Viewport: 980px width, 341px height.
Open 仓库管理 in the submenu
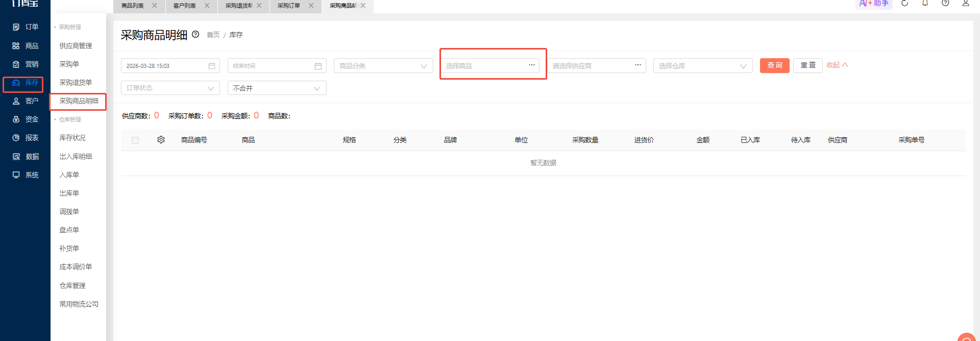72,286
